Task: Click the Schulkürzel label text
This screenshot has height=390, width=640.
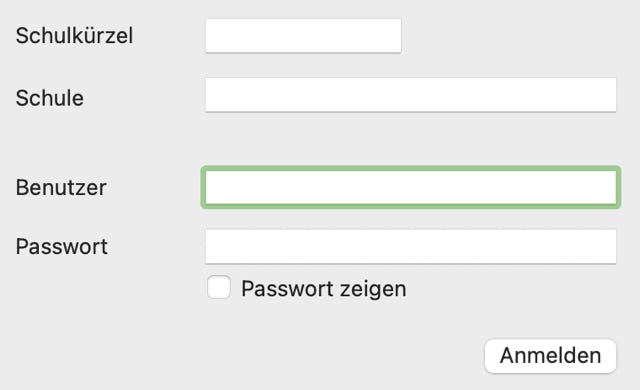Action: (x=74, y=35)
